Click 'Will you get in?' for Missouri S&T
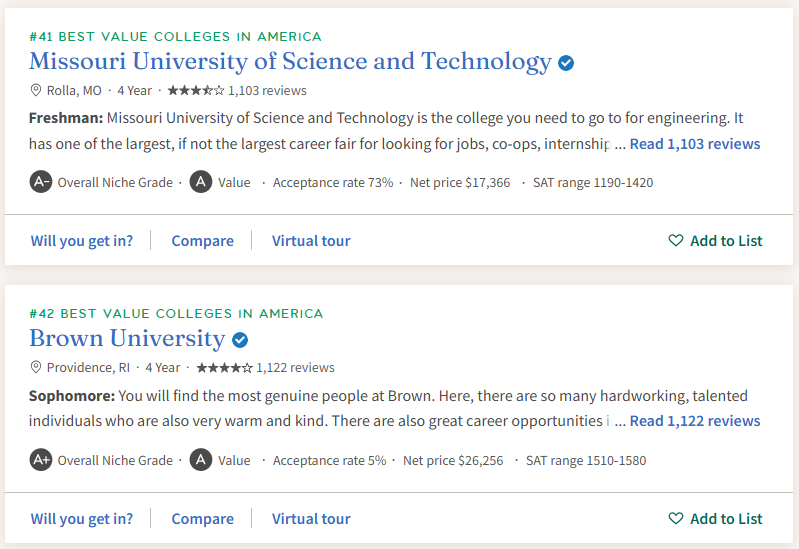 [x=81, y=241]
